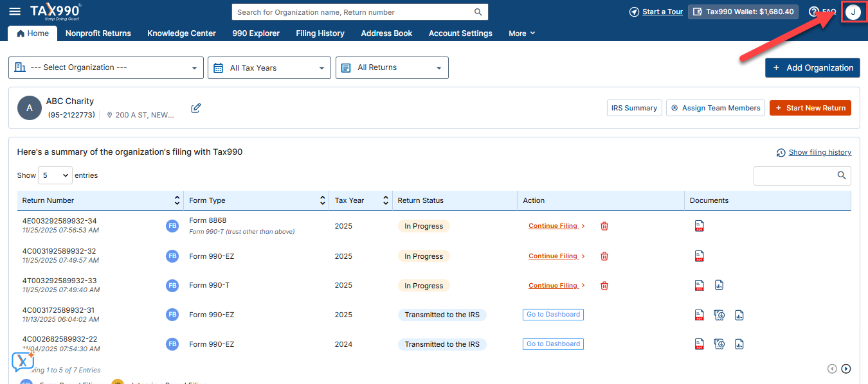Download the PDF for return 4C003172589932-31

(699, 315)
